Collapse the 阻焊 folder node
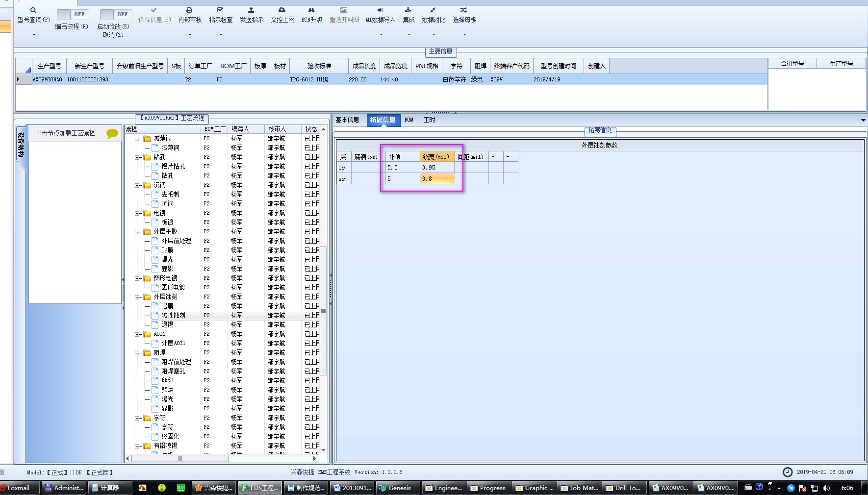This screenshot has height=495, width=868. 137,353
